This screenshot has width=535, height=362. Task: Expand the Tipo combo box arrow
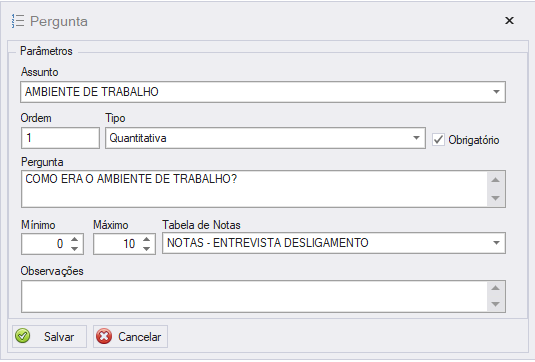tap(416, 138)
